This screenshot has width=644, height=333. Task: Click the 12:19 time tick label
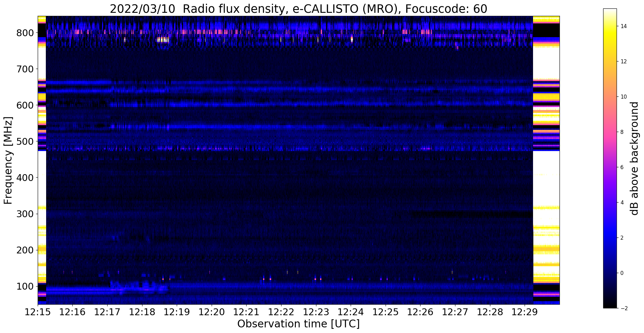(177, 312)
